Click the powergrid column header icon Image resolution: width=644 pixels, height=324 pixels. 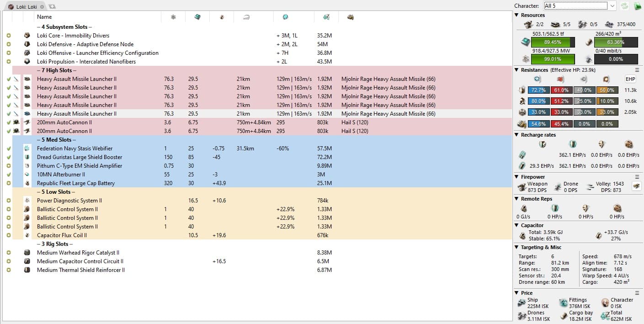pyautogui.click(x=173, y=17)
